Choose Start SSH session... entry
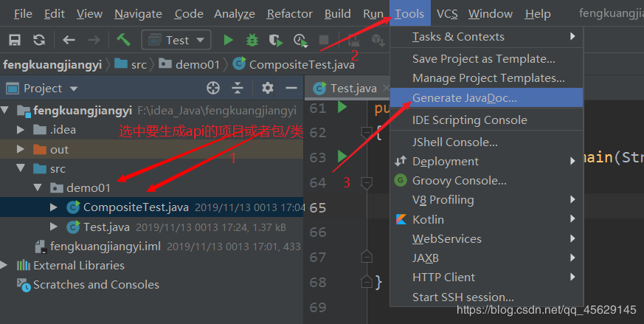644x324 pixels. tap(486, 297)
